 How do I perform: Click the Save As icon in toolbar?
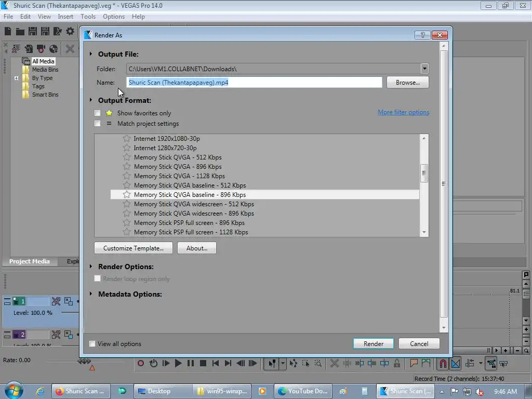click(45, 32)
